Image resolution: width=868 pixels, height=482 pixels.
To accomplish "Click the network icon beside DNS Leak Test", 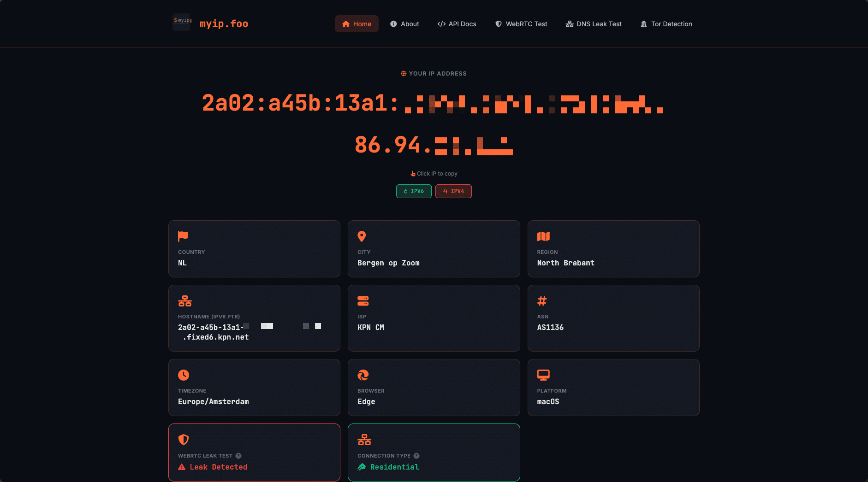I will coord(570,24).
